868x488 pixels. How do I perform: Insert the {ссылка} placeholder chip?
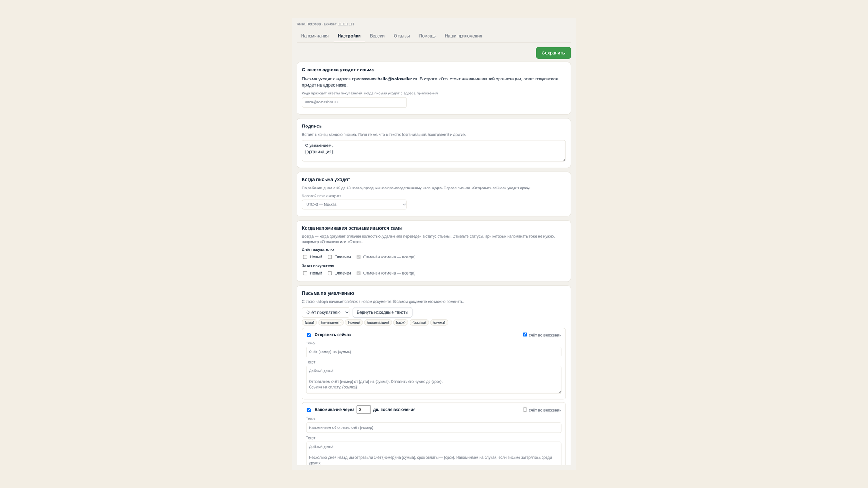point(419,323)
